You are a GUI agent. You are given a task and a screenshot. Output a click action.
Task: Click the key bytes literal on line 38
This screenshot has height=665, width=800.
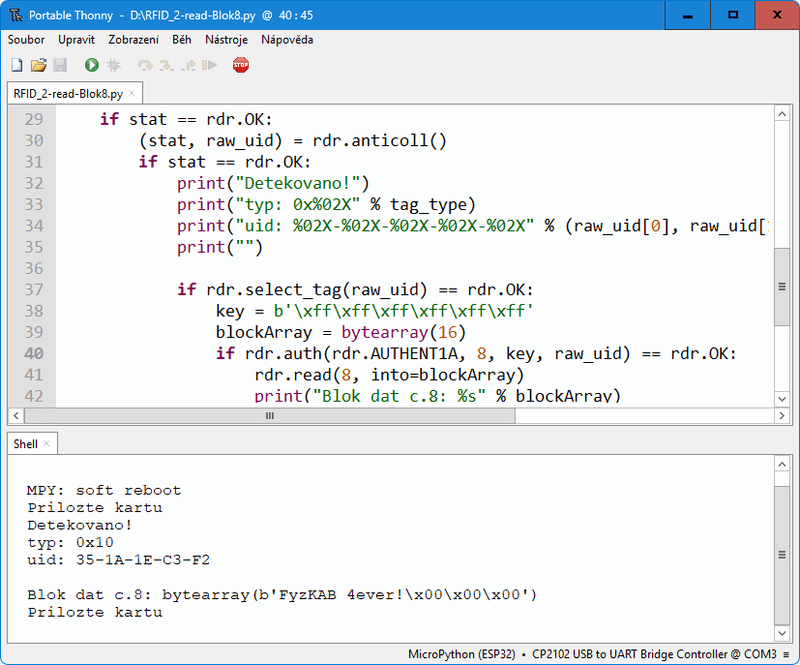[403, 311]
